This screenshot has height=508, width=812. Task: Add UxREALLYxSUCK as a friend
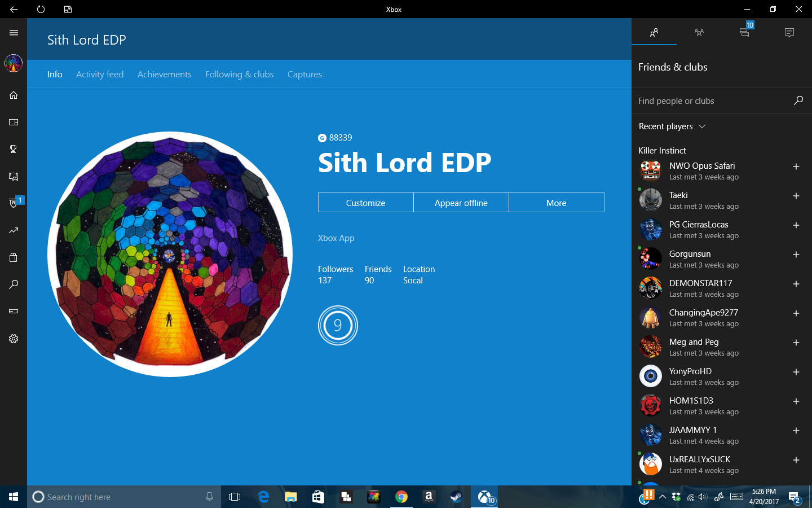click(x=796, y=460)
